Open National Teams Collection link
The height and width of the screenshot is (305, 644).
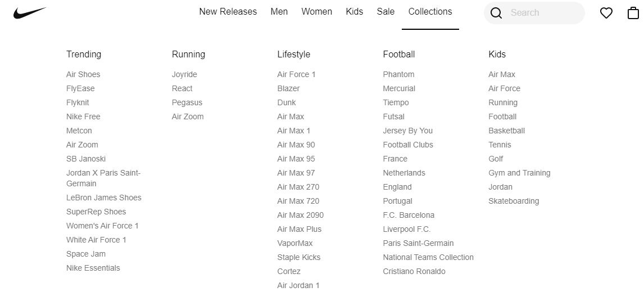tap(428, 258)
